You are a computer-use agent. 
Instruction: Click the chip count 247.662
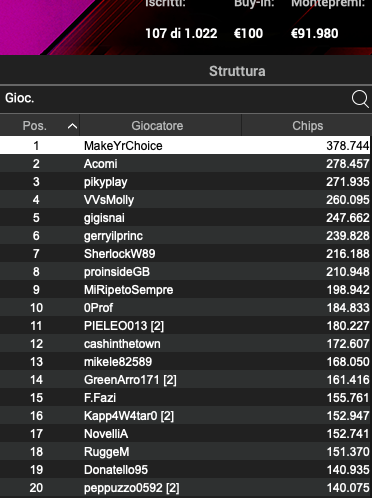pos(348,217)
